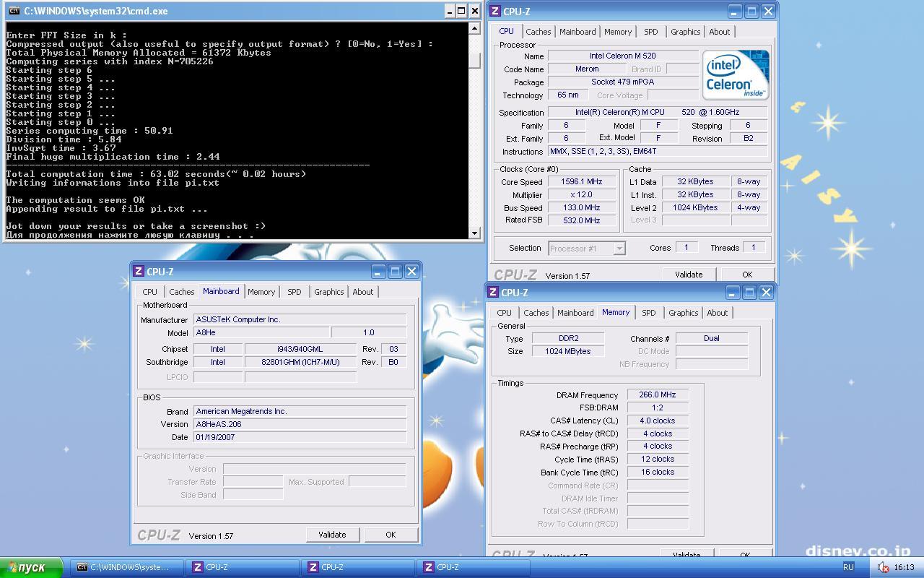Switch to the cmd.exe taskbar button

click(x=126, y=567)
